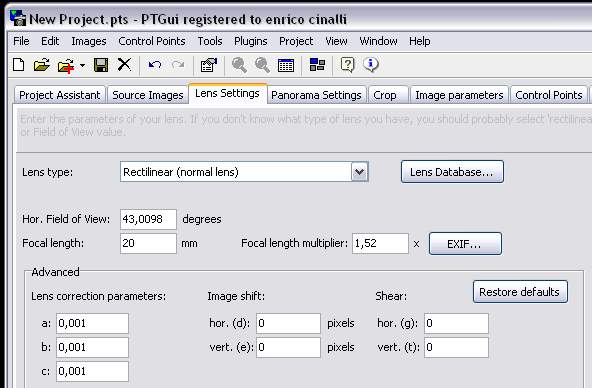Click the Help question mark icon
The height and width of the screenshot is (388, 592).
347,65
